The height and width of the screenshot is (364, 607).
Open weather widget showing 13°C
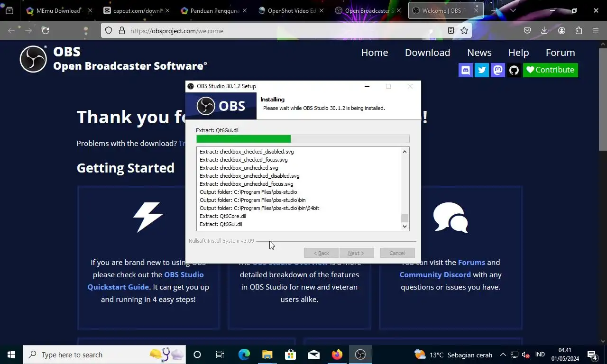tap(453, 355)
